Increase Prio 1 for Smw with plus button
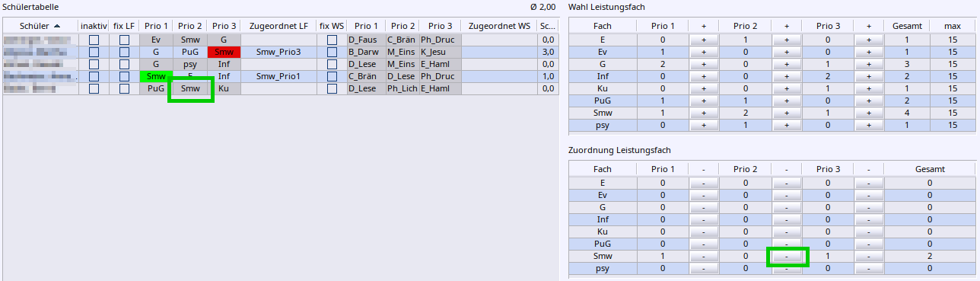Image resolution: width=980 pixels, height=281 pixels. [704, 112]
